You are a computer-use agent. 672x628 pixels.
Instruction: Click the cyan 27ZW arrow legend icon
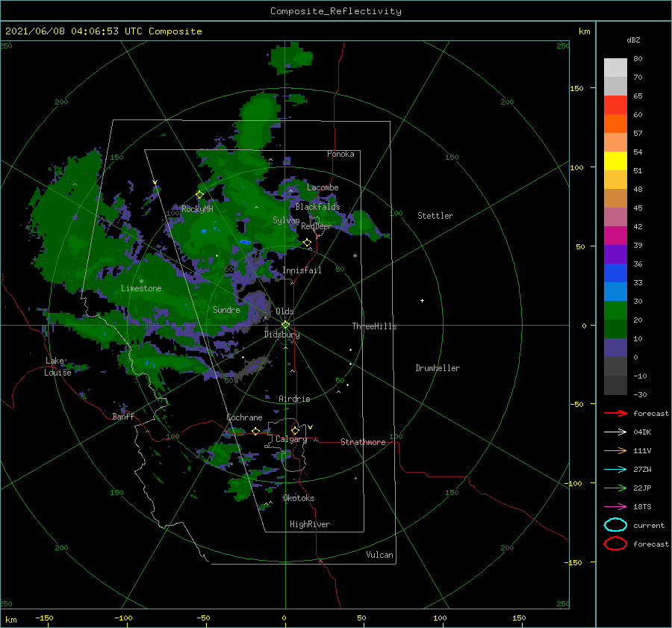click(x=615, y=470)
